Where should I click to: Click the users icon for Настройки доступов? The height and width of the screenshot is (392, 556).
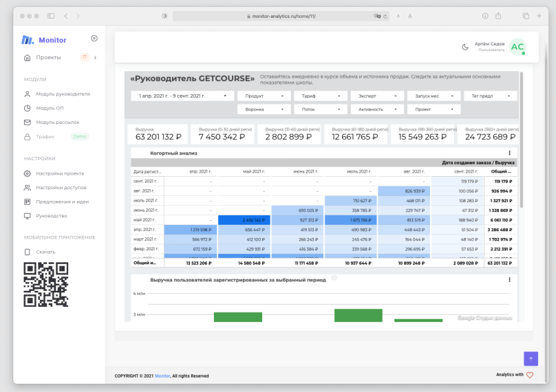point(28,187)
